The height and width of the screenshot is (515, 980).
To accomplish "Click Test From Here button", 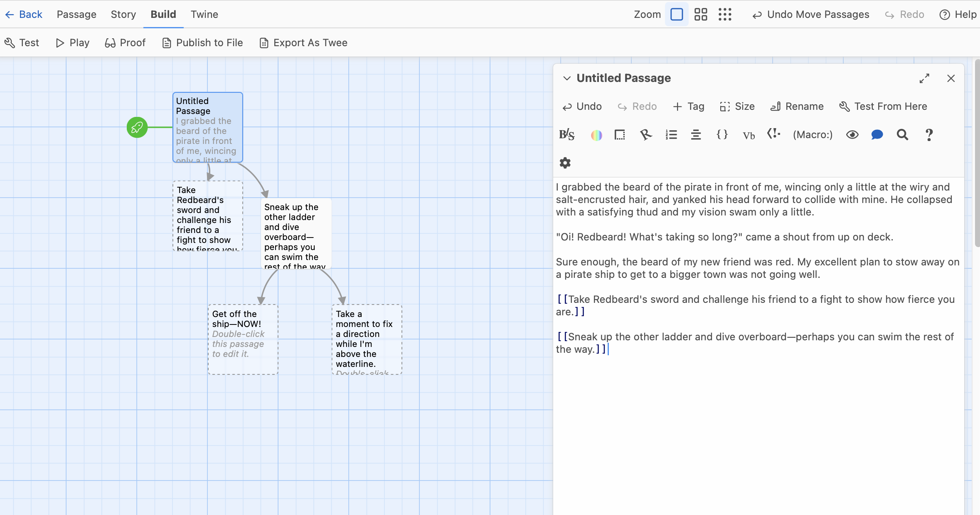I will [883, 106].
